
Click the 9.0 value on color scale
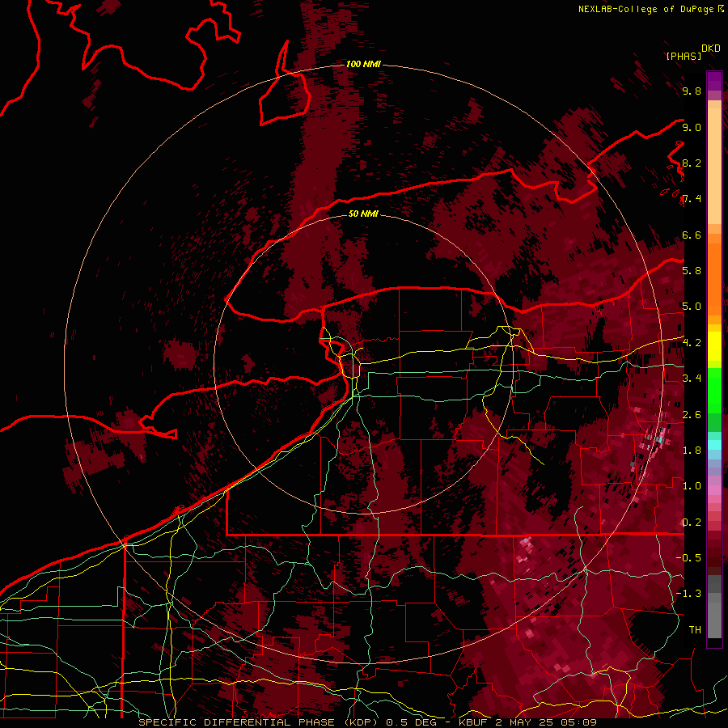(x=692, y=128)
